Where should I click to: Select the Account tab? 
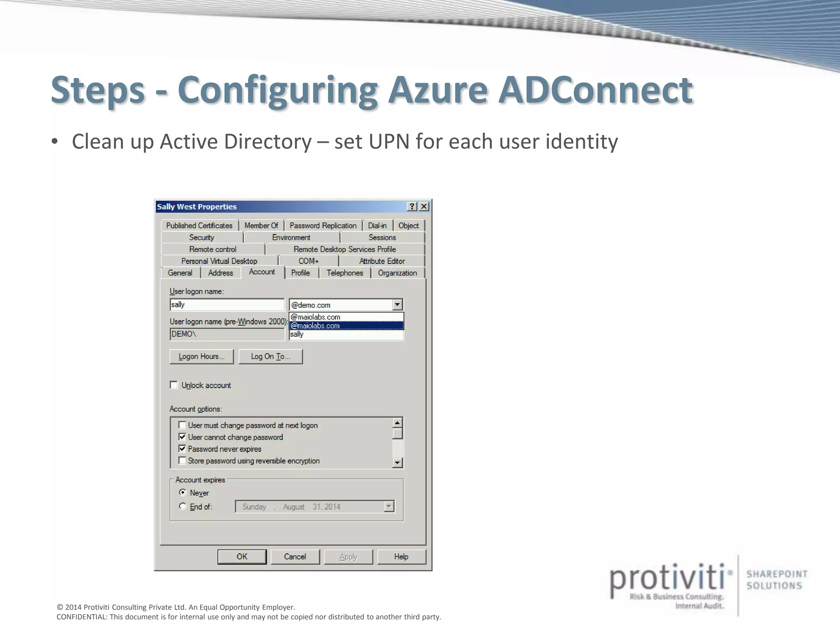262,272
